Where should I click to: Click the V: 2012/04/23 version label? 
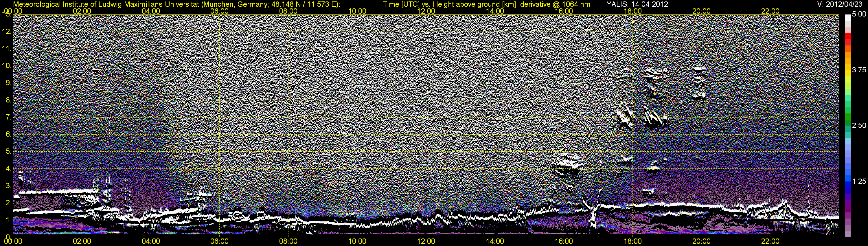click(841, 4)
